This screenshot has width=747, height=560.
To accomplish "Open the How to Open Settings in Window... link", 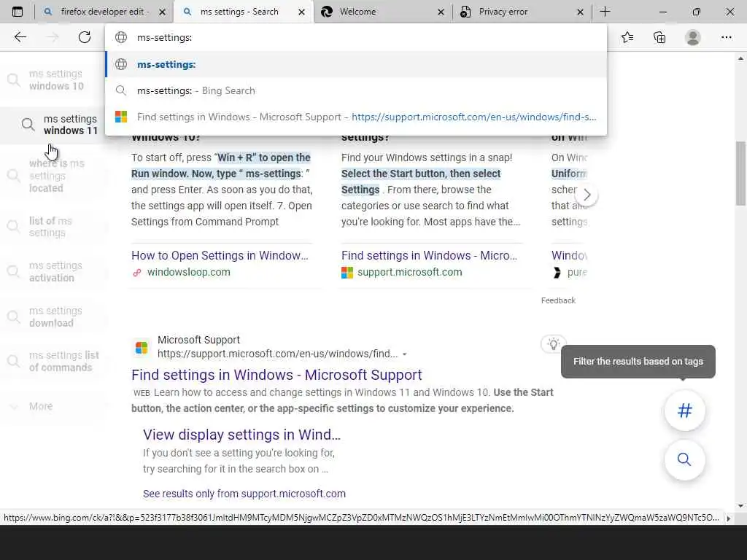I will [x=220, y=255].
